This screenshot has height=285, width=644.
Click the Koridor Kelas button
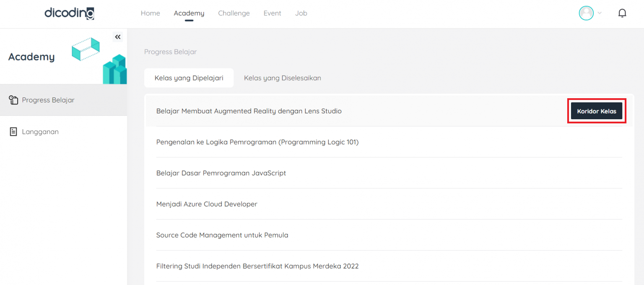coord(596,111)
